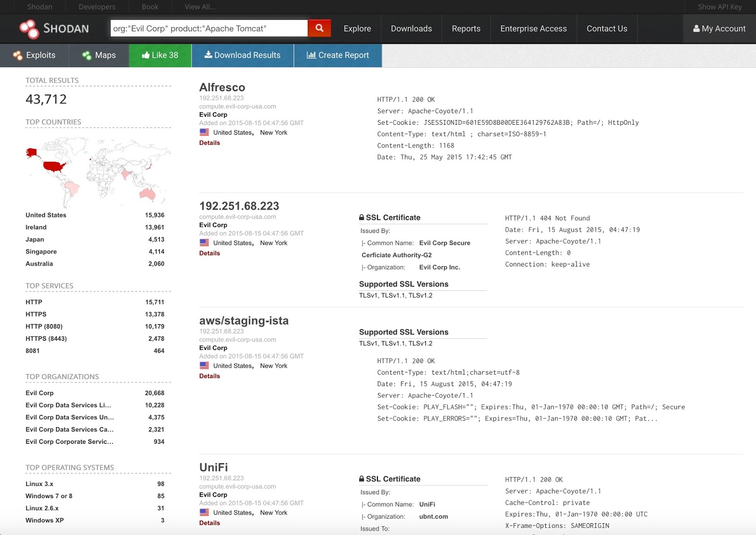Click the download arrow icon

click(208, 55)
